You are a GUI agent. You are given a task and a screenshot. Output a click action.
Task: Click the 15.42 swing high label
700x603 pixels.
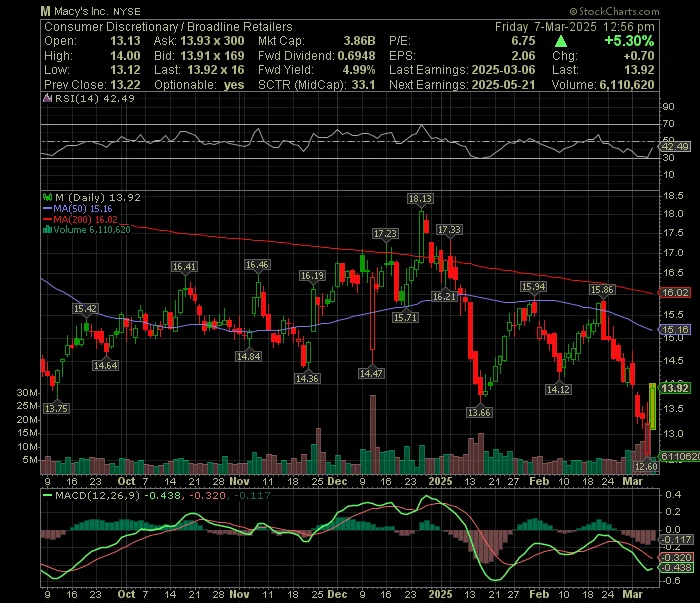[85, 308]
